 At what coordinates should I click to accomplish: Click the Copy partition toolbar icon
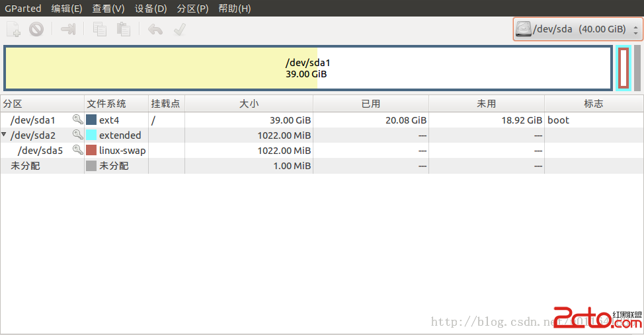pyautogui.click(x=99, y=29)
